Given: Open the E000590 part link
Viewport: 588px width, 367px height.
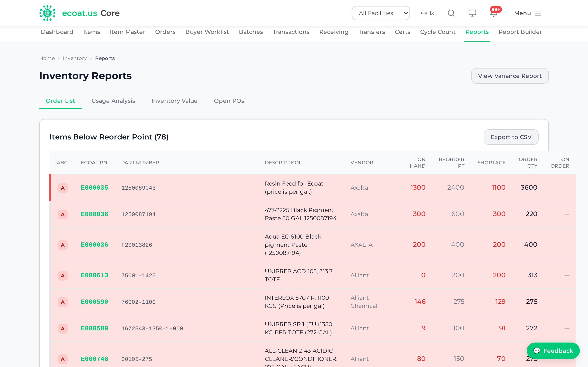Looking at the screenshot, I should (94, 302).
